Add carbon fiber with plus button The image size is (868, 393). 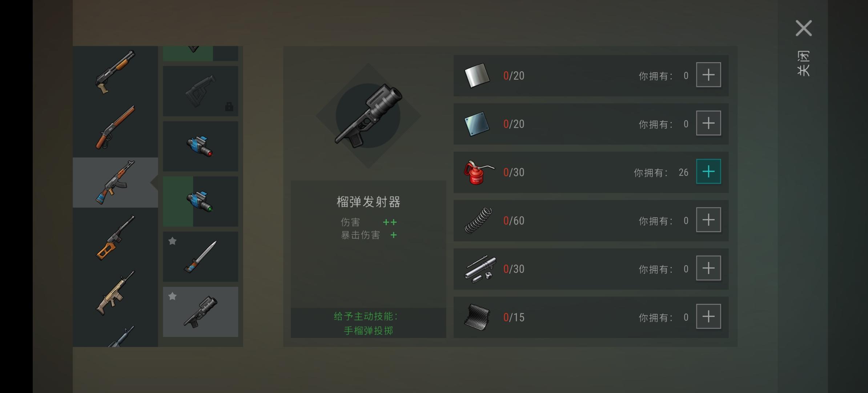point(708,317)
